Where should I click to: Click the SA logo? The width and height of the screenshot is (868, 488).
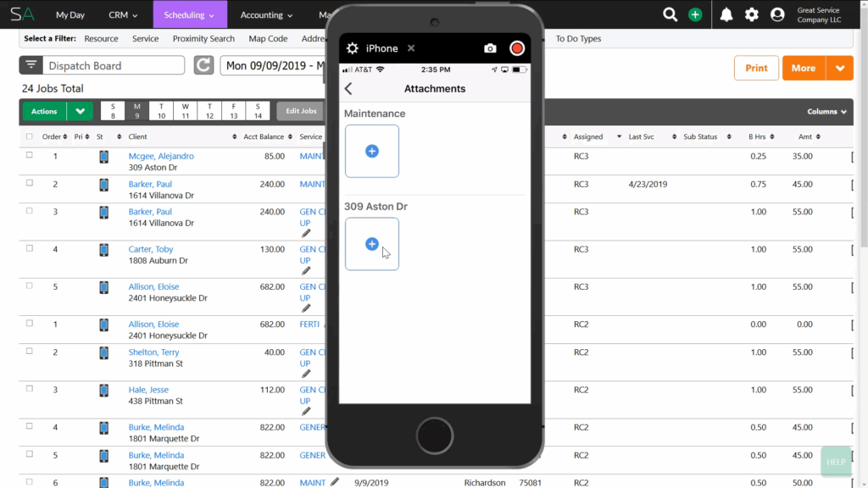(x=22, y=14)
